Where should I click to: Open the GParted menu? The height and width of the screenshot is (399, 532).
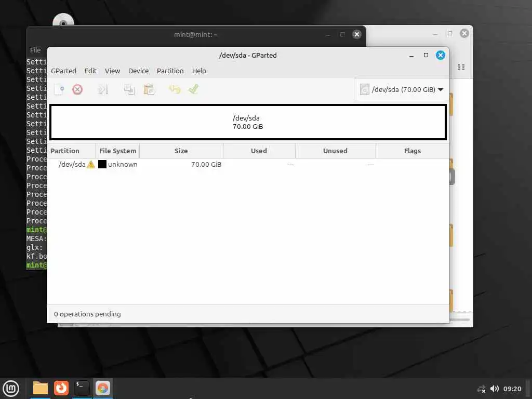click(63, 71)
